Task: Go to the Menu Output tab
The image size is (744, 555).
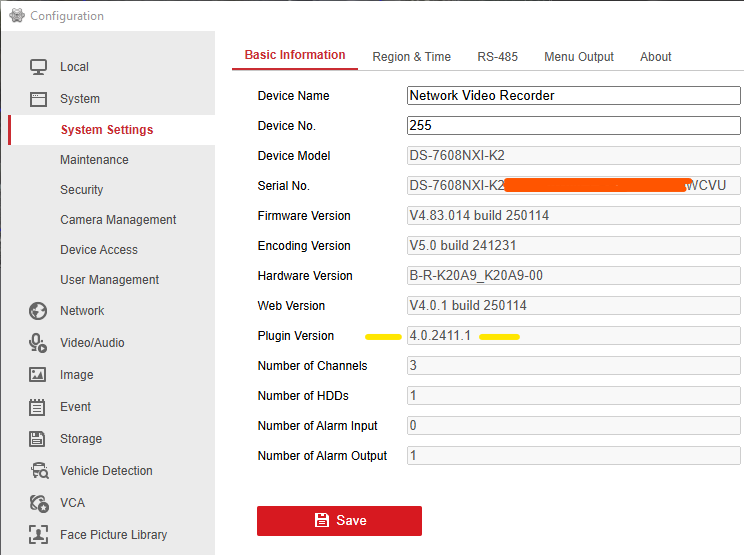Action: (578, 57)
